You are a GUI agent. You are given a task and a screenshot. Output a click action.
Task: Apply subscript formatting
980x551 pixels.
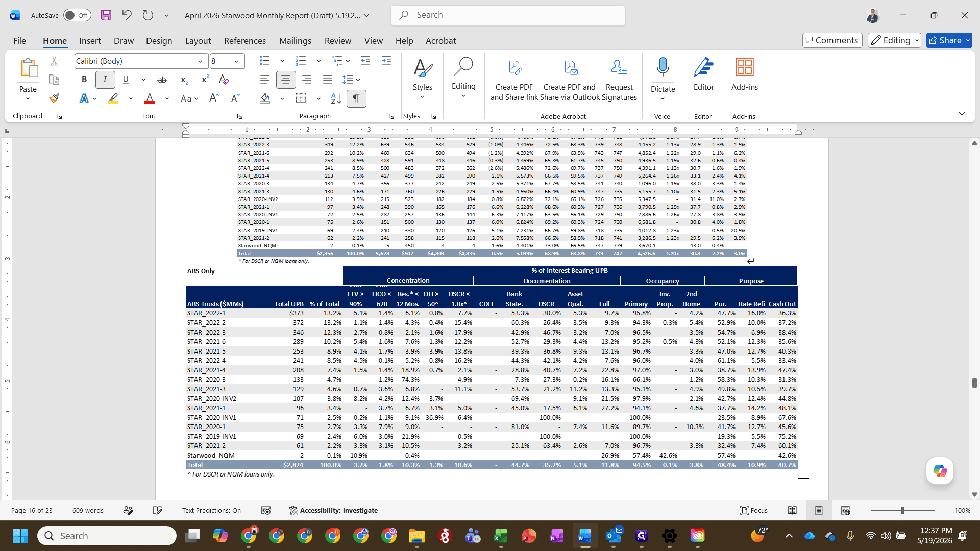pyautogui.click(x=184, y=80)
